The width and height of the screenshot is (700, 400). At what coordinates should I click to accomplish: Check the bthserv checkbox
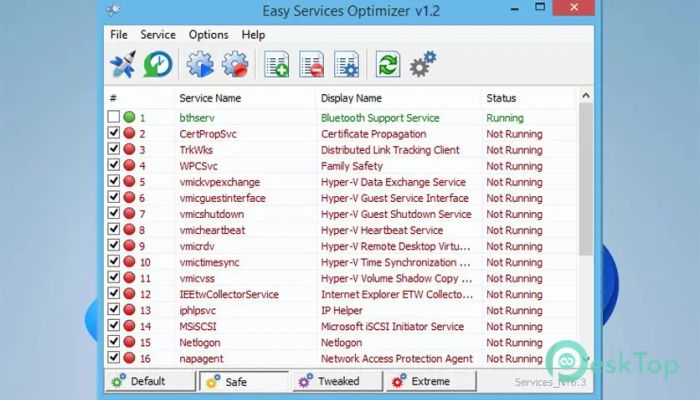click(x=114, y=117)
